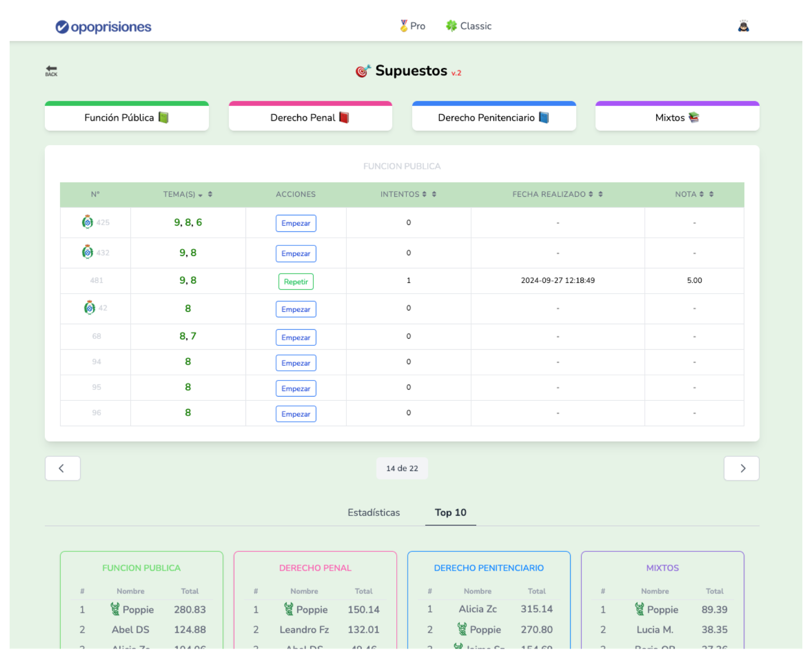Open the user avatar menu
Viewport: 812px width, 661px height.
click(x=743, y=26)
